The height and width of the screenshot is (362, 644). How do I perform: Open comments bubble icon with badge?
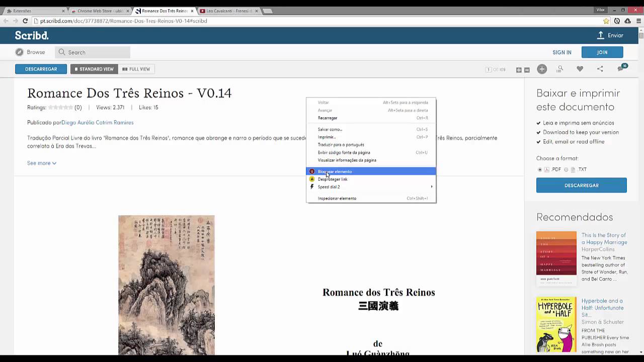622,68
